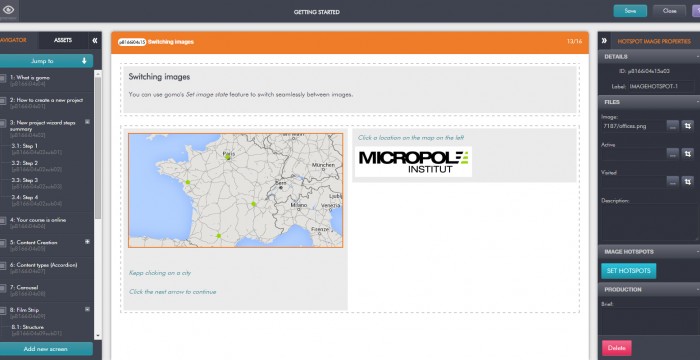Click the Save button
The height and width of the screenshot is (360, 700).
pyautogui.click(x=630, y=11)
